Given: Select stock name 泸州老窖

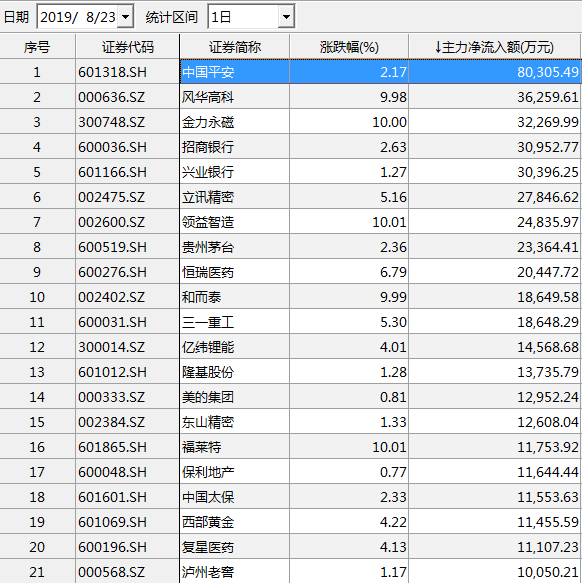Looking at the screenshot, I should [208, 572].
